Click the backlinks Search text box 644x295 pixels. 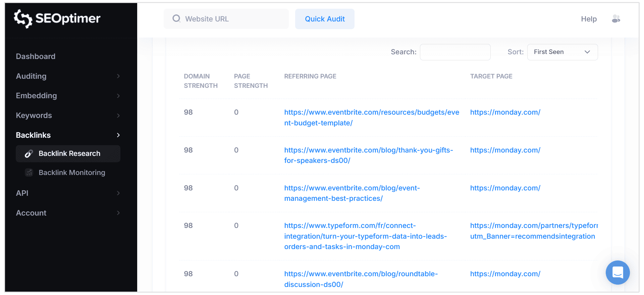pyautogui.click(x=455, y=52)
